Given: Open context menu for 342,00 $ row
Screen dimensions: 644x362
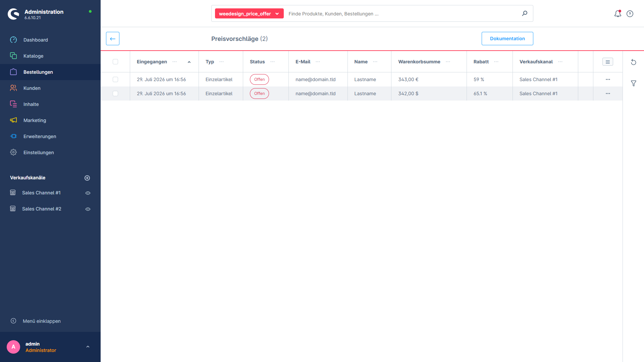Looking at the screenshot, I should coord(608,94).
